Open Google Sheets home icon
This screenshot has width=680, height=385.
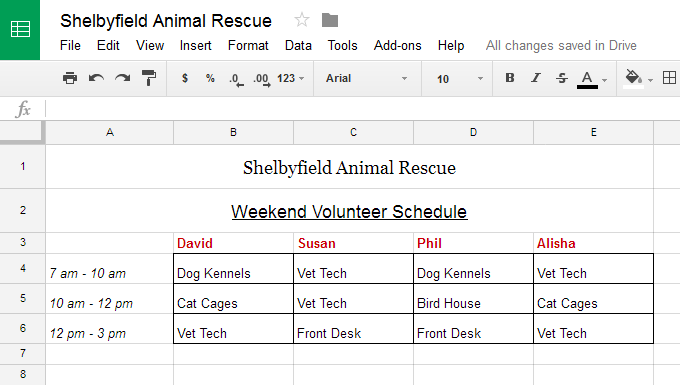click(20, 29)
